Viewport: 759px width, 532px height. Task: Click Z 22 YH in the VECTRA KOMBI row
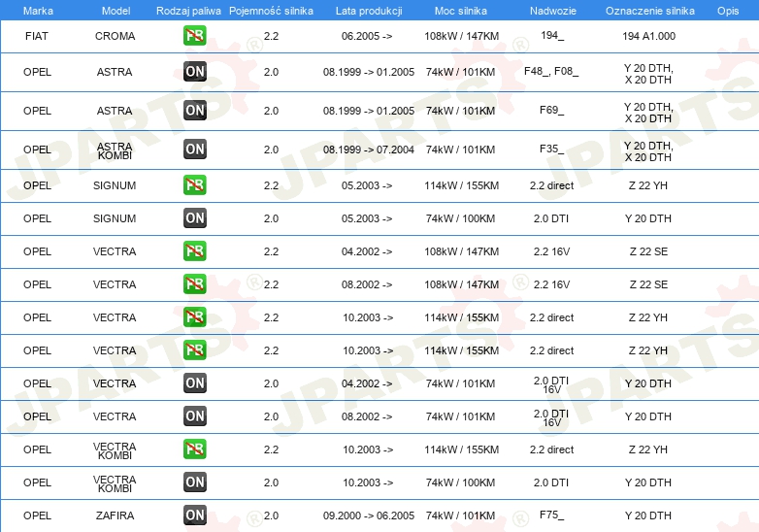click(x=648, y=449)
